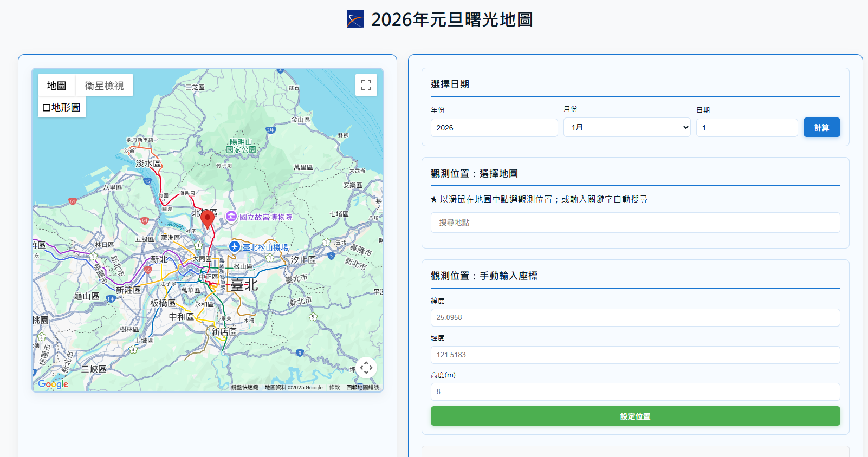Click the Google logo on map
This screenshot has width=868, height=457.
click(x=53, y=384)
